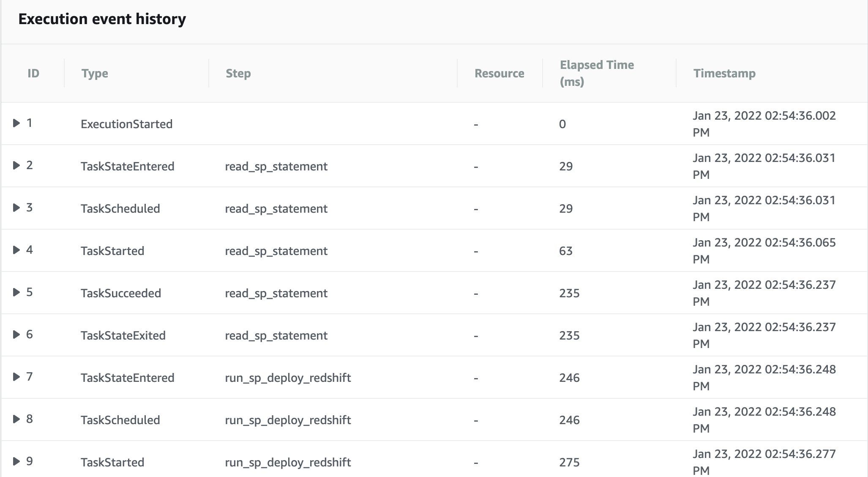Click the Timestamp column header
868x477 pixels.
(724, 74)
